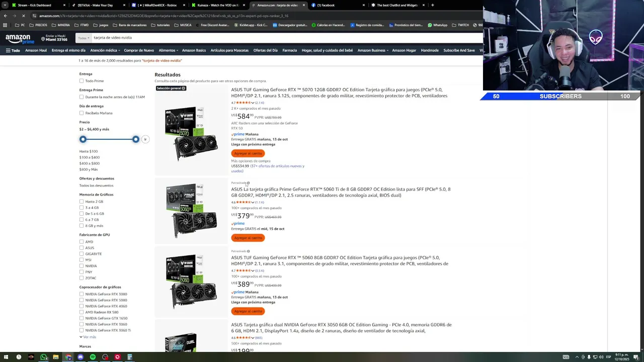Open File Explorer from the taskbar
The height and width of the screenshot is (362, 644).
click(56, 357)
